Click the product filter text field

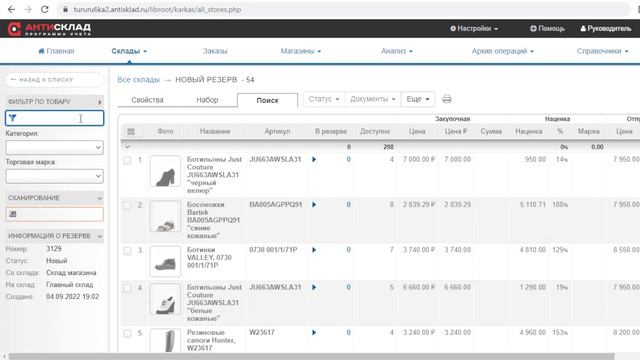[x=54, y=118]
